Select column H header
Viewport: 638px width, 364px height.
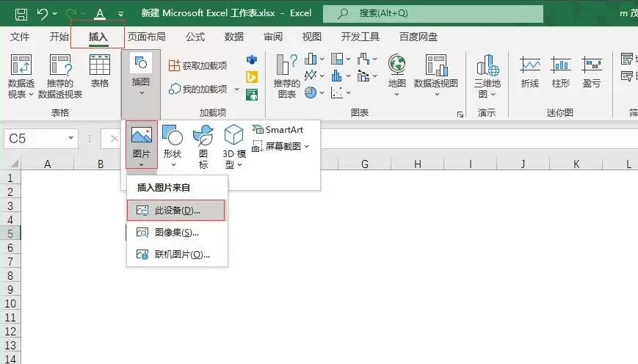coord(418,164)
